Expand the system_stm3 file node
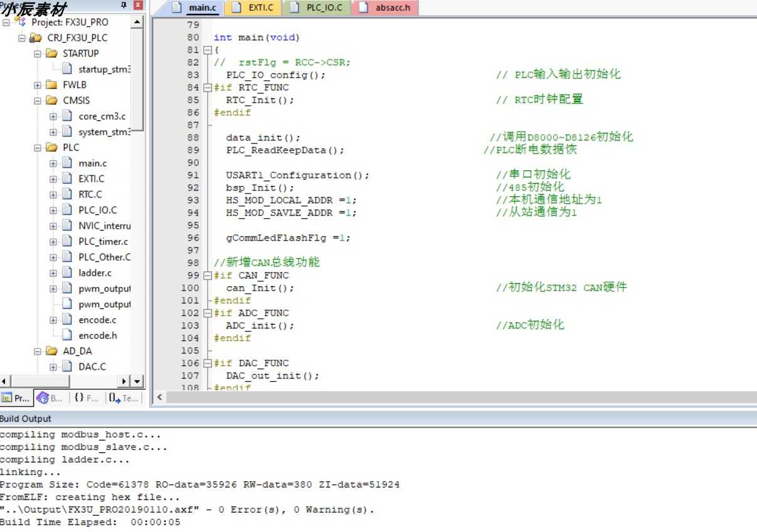The height and width of the screenshot is (532, 757). [53, 132]
